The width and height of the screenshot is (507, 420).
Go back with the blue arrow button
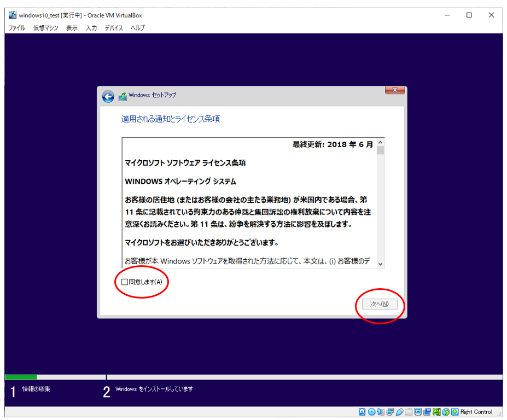(108, 96)
